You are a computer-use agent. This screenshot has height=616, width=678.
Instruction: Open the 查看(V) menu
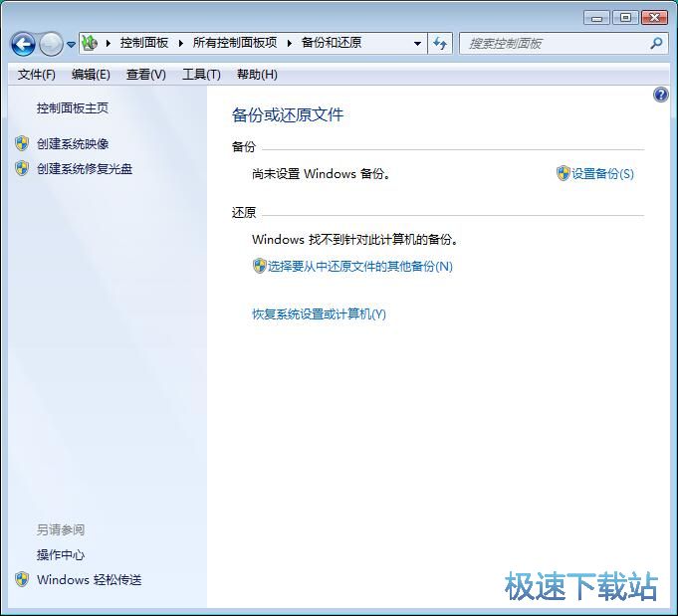tap(145, 75)
